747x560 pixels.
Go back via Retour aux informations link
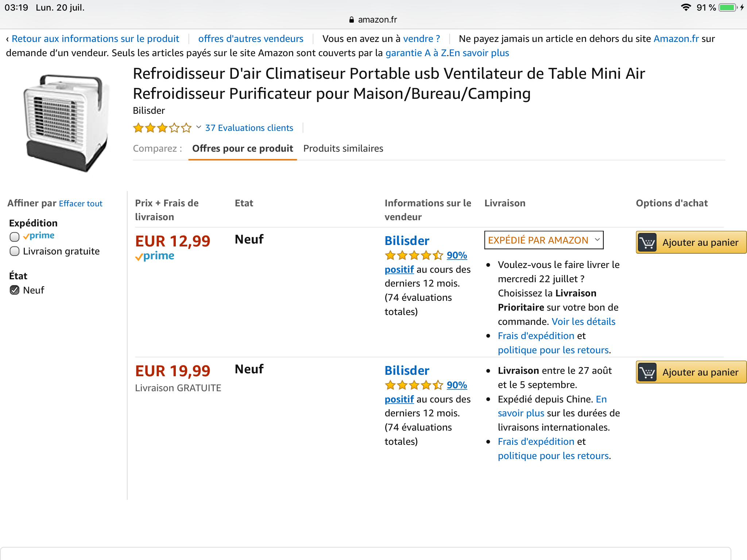tap(95, 39)
